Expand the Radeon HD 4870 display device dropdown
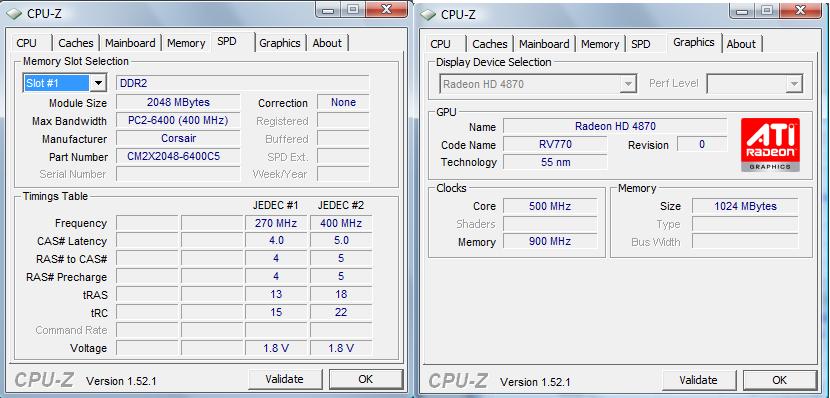Screen dimensions: 830x398 click(627, 84)
